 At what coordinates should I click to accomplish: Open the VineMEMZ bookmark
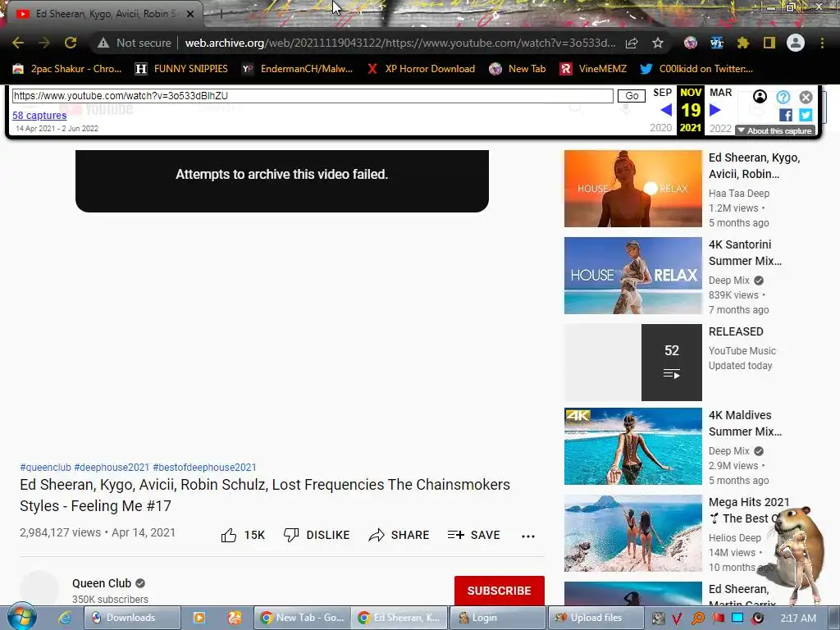[593, 69]
